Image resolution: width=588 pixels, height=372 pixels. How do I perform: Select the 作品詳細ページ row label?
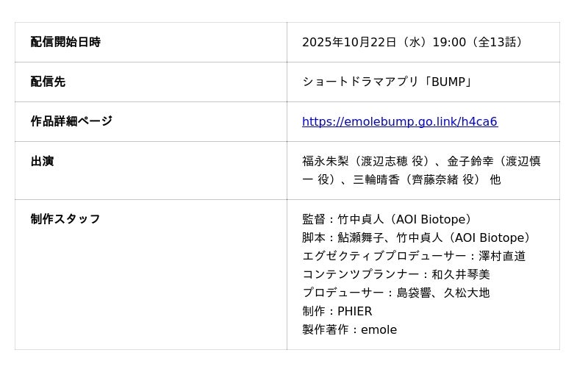pos(71,121)
